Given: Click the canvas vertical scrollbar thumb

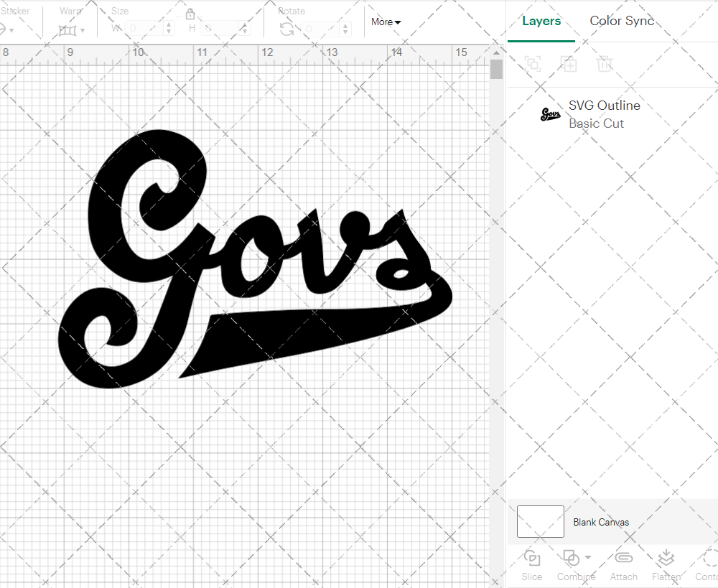Looking at the screenshot, I should coord(496,70).
